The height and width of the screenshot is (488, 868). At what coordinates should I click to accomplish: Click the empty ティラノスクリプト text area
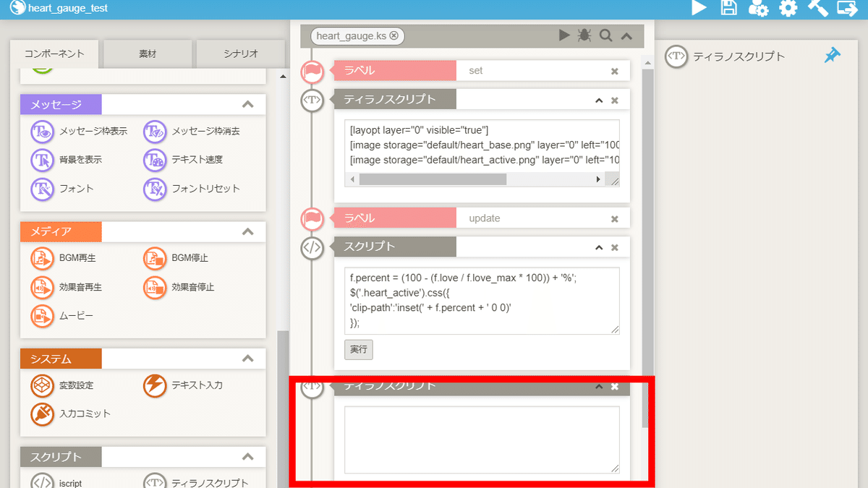pos(482,440)
